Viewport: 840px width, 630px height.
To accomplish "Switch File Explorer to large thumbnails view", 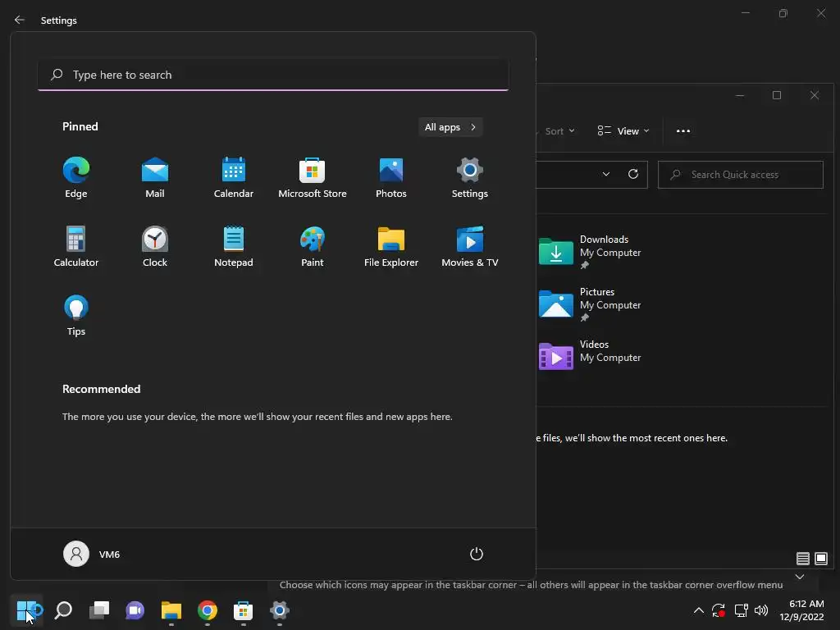I will [820, 559].
